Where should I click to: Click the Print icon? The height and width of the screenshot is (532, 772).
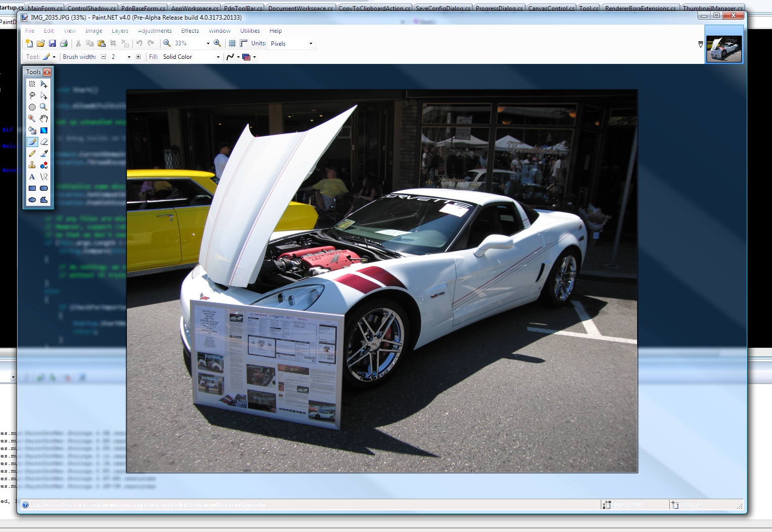pos(64,43)
